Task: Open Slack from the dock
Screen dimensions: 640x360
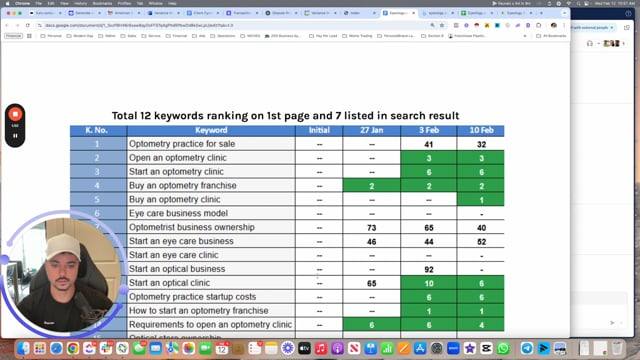Action: pos(106,348)
